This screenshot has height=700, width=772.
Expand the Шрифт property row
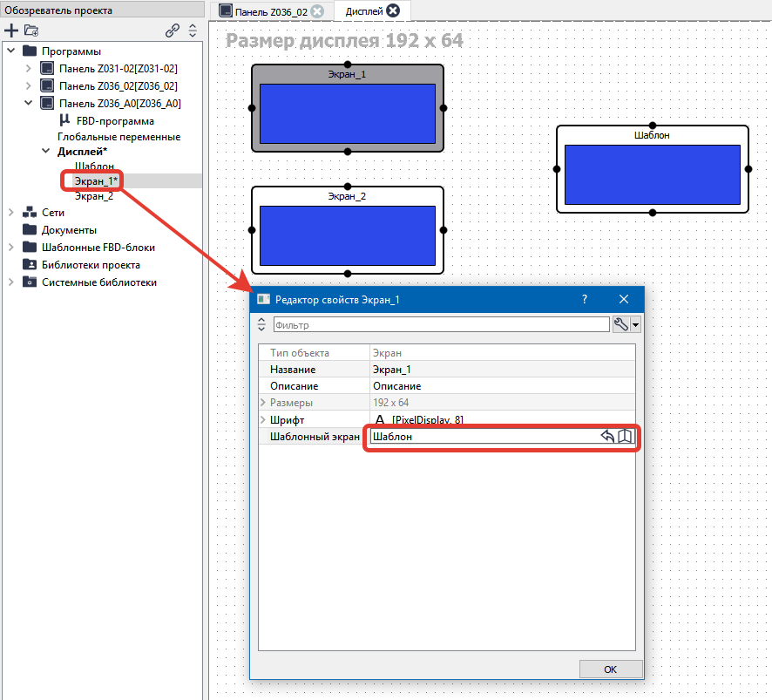coord(263,420)
